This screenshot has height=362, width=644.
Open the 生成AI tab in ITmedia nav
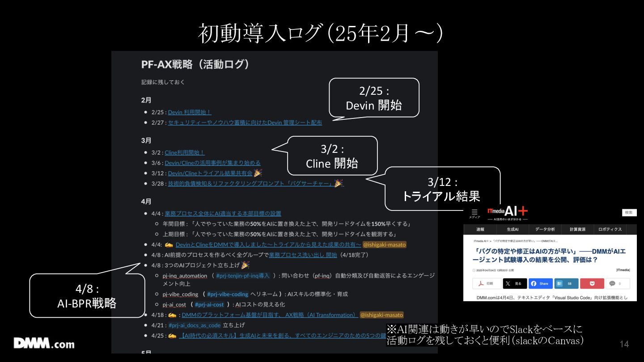click(x=513, y=229)
